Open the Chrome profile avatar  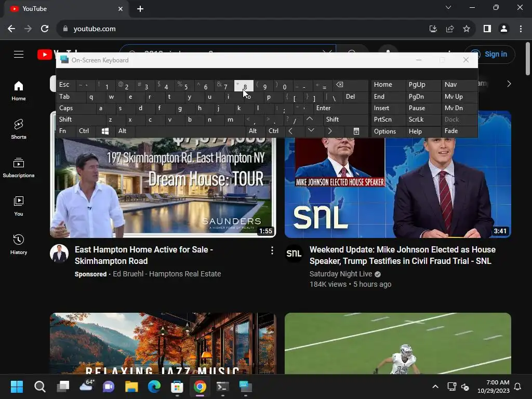point(504,29)
